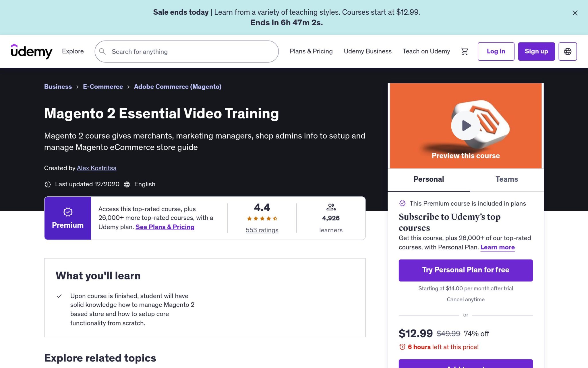Switch to the Personal tab
The width and height of the screenshot is (588, 368).
click(x=429, y=179)
